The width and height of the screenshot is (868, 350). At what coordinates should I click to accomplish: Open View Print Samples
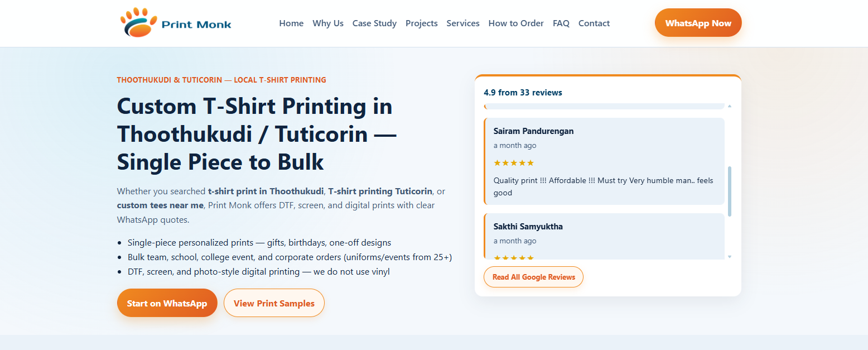pyautogui.click(x=274, y=303)
